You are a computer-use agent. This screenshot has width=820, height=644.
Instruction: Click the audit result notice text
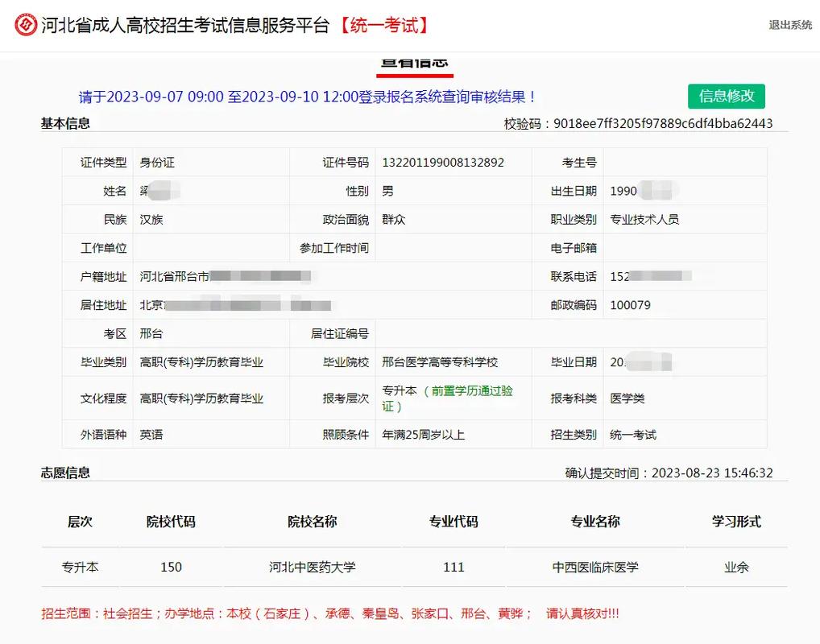pos(307,96)
